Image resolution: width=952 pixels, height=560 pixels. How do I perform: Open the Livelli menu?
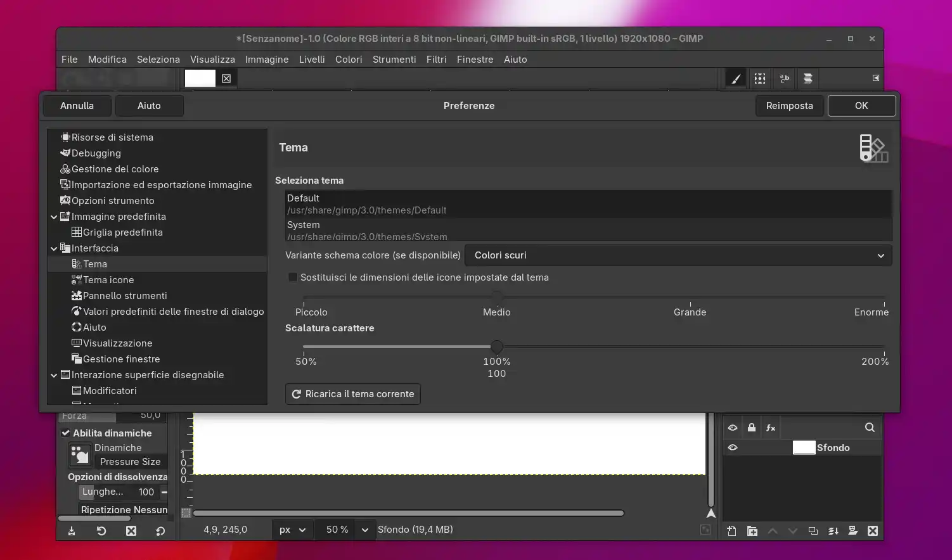[312, 60]
